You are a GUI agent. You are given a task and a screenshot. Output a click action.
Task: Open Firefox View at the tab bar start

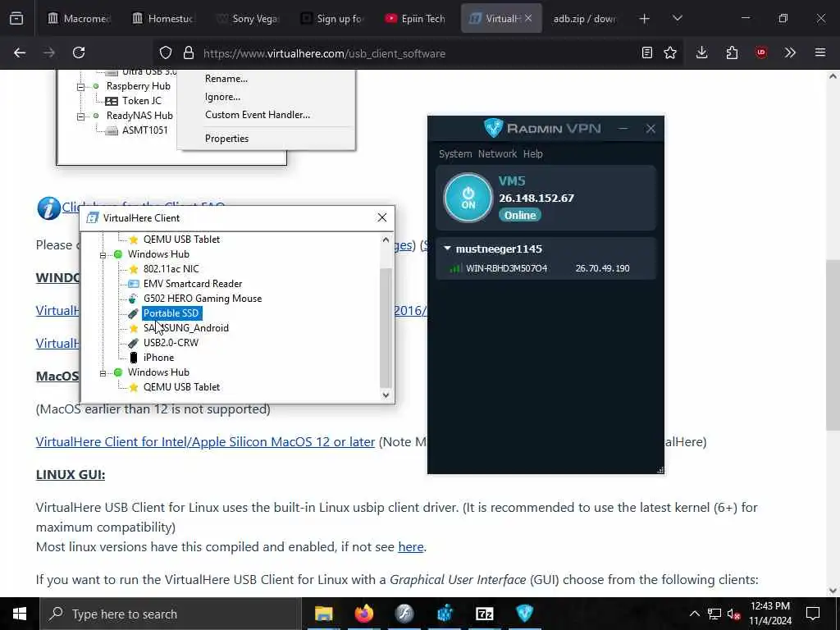coord(16,19)
